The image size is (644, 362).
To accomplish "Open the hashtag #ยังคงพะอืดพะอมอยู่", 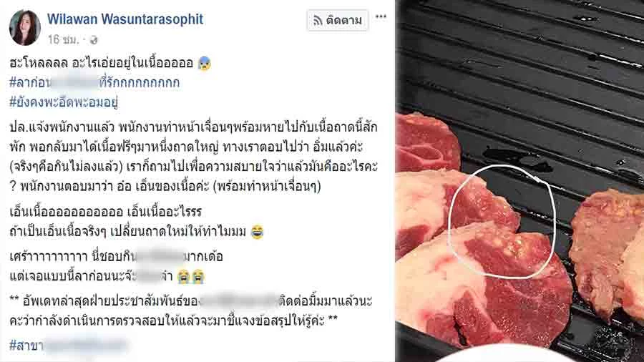I will [64, 102].
